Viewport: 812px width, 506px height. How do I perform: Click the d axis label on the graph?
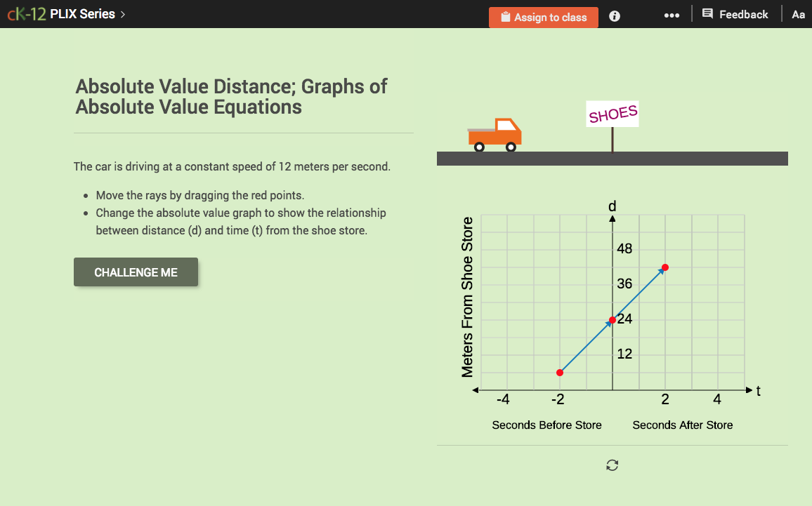pos(612,206)
